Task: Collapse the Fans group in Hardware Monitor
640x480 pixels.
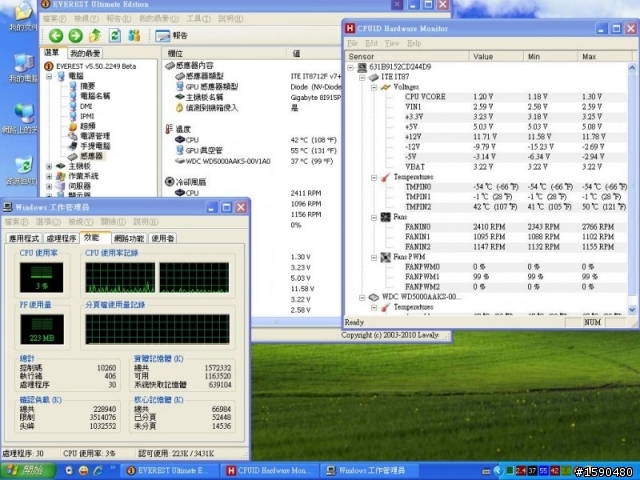Action: tap(373, 218)
